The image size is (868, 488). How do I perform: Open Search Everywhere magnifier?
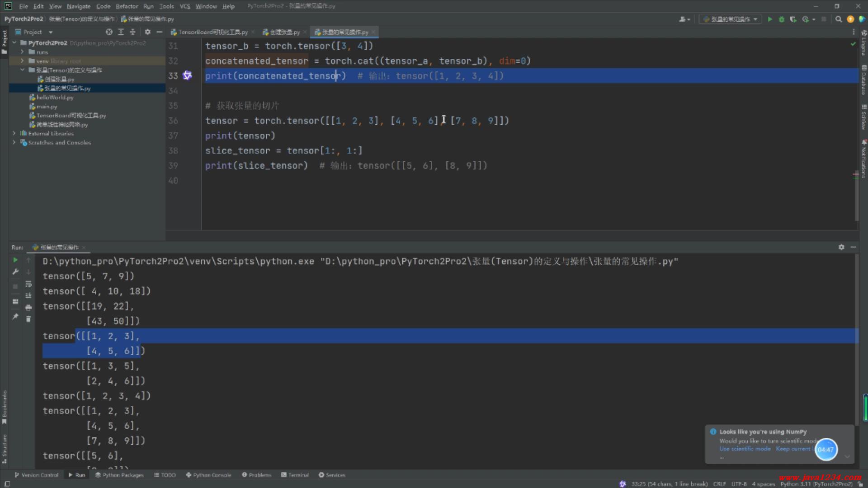(839, 19)
